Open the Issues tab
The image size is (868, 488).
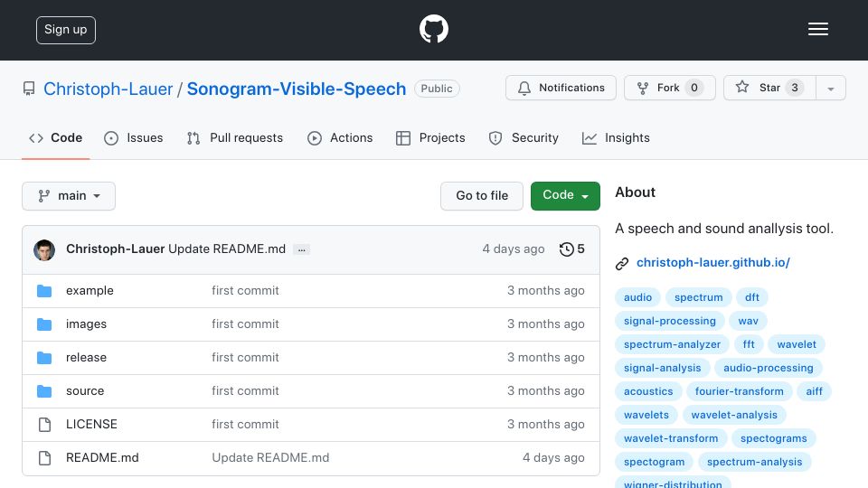(134, 137)
